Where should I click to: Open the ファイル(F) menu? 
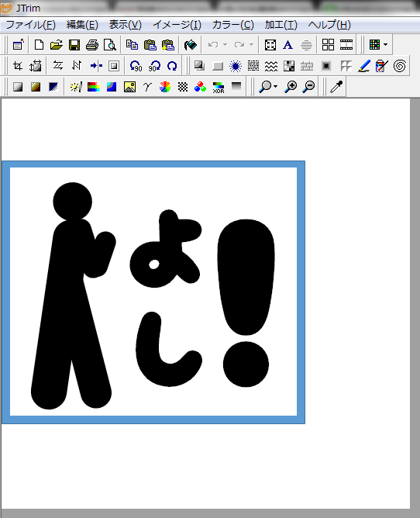30,25
